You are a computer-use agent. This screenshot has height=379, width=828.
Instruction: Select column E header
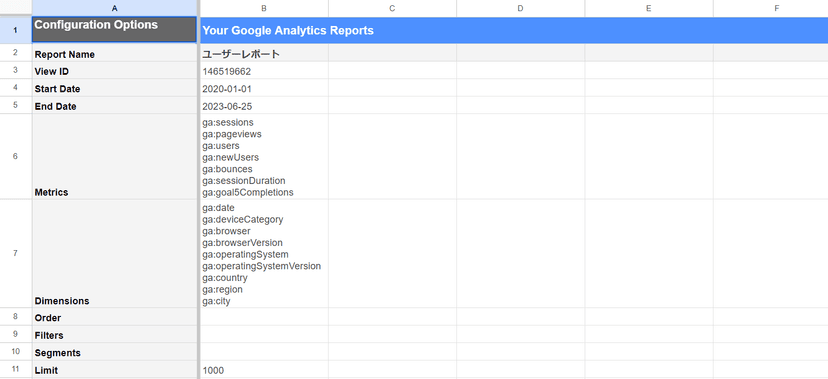649,8
